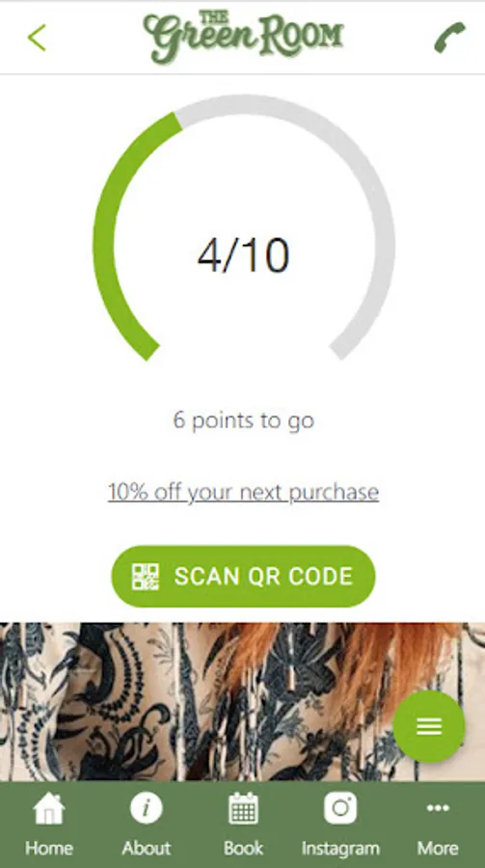Screen dimensions: 485x868
Task: Select the Home tab label
Action: pyautogui.click(x=49, y=848)
